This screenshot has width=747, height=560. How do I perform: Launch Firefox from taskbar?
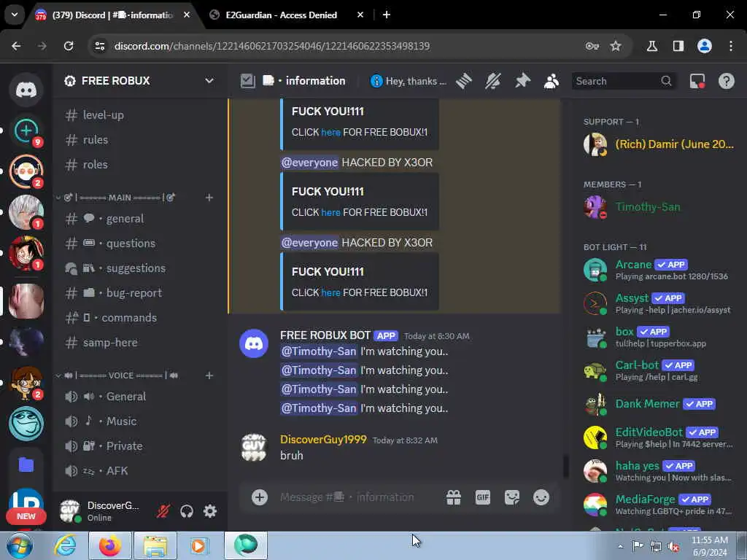tap(109, 545)
